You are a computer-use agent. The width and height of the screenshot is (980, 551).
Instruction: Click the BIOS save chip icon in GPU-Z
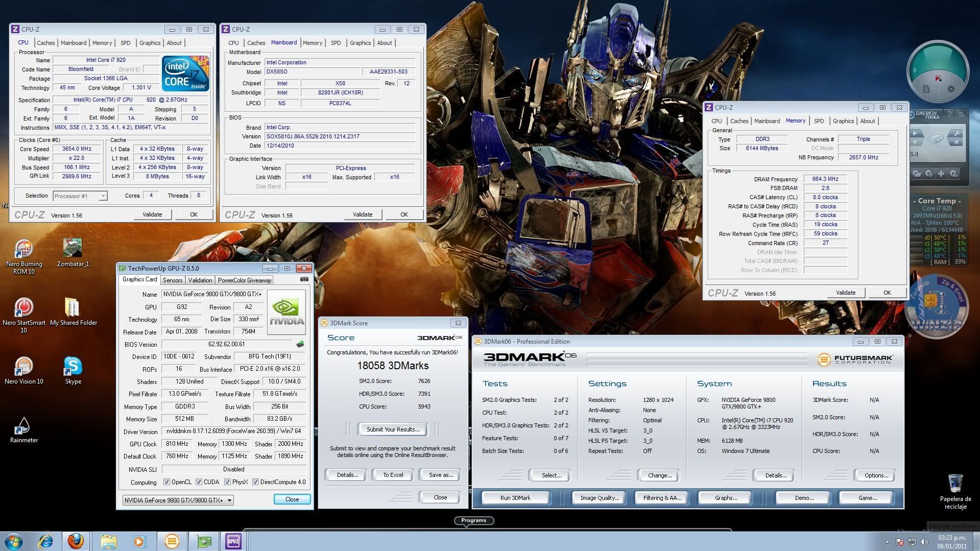tap(300, 344)
